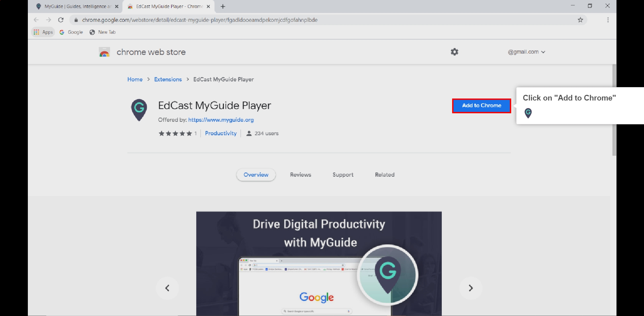Click the chrome web store heading

click(x=151, y=52)
